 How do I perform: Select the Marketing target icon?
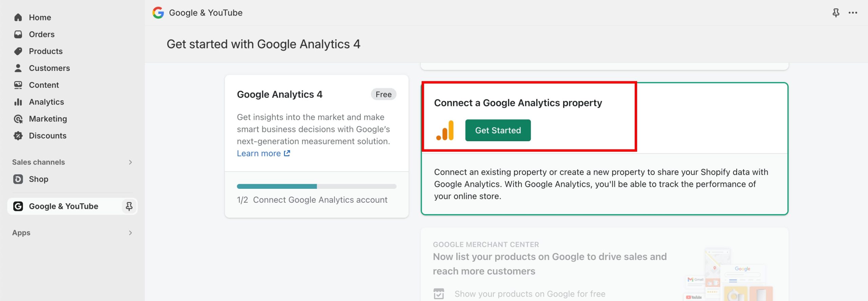18,119
